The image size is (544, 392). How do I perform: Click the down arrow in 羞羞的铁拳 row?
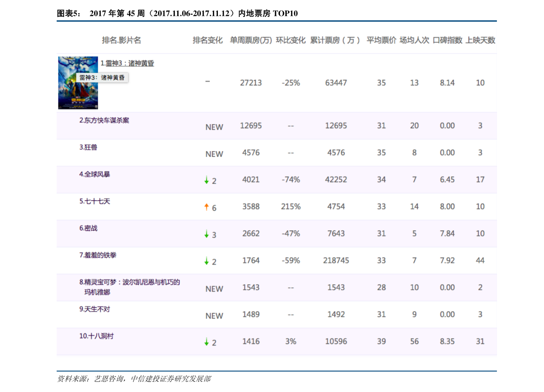point(206,261)
